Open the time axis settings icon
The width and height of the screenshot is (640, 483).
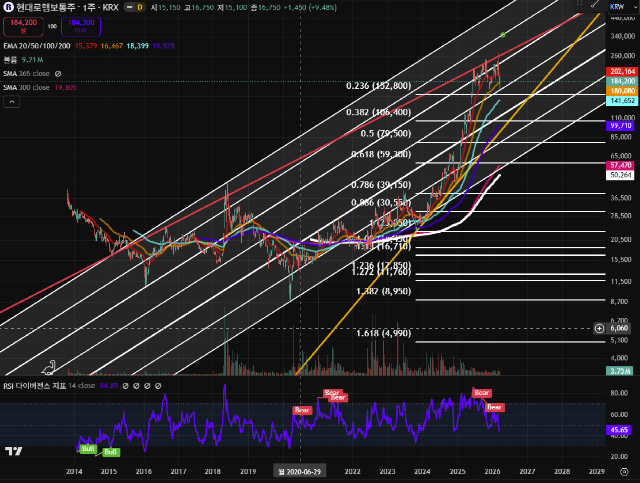pos(624,472)
